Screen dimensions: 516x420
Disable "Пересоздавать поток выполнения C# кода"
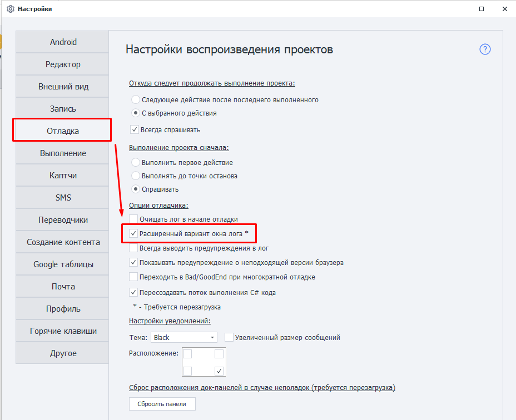132,292
